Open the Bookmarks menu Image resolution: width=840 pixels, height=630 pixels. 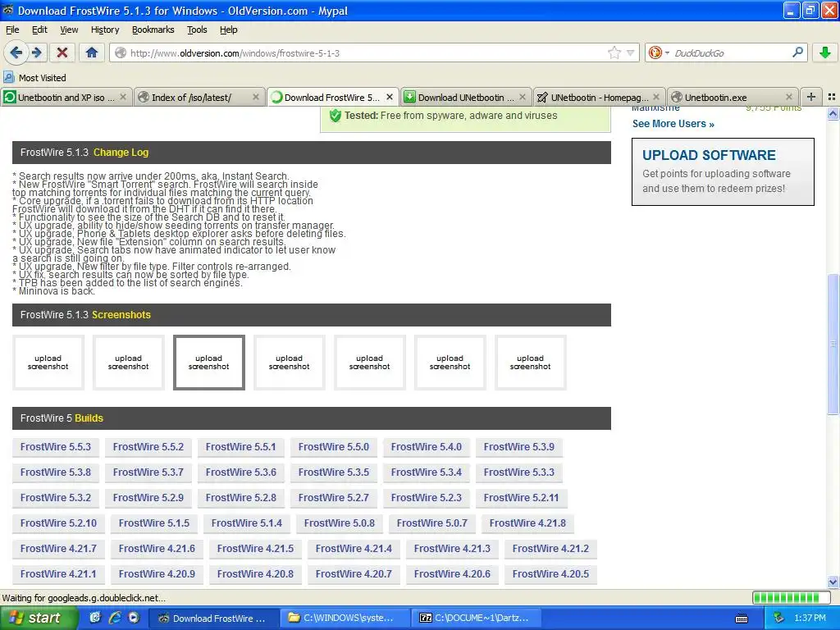coord(153,30)
